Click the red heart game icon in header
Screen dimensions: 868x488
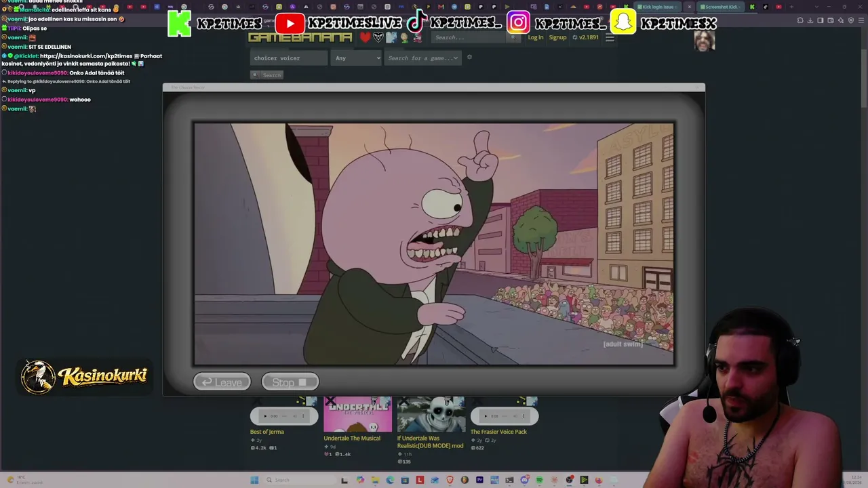point(365,37)
